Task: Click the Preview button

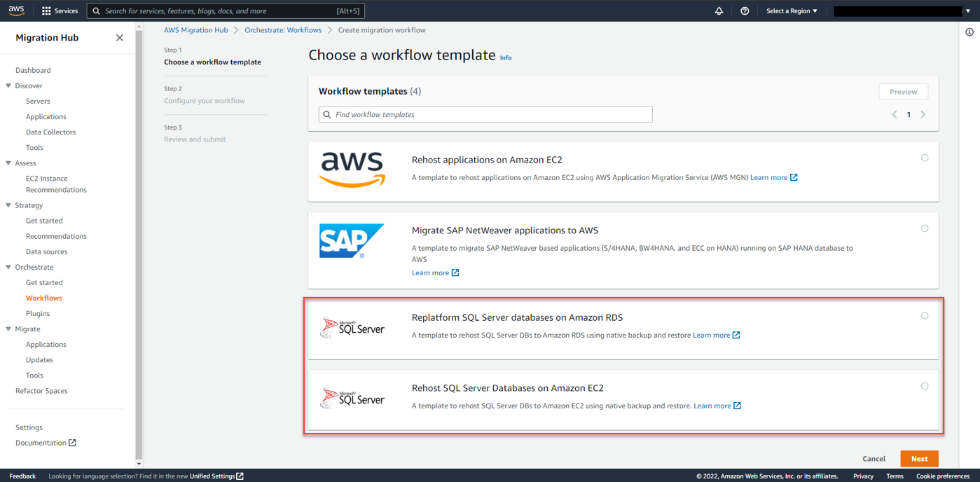Action: 903,92
